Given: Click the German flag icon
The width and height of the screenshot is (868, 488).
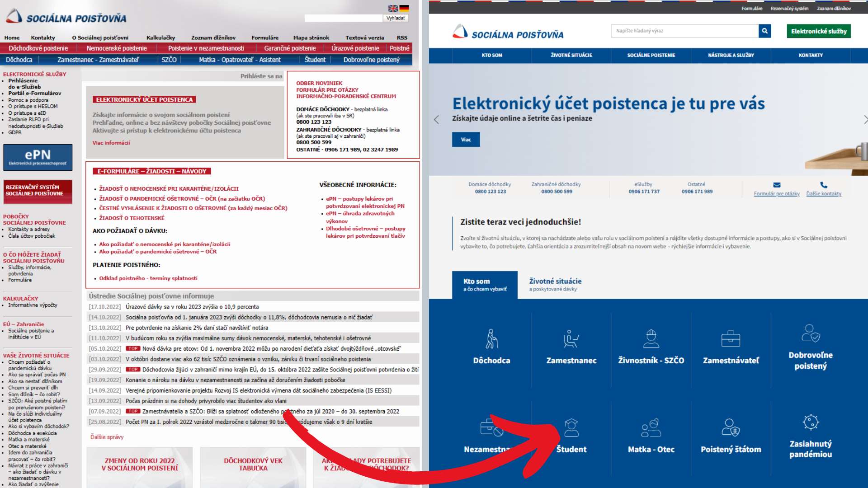Looking at the screenshot, I should pyautogui.click(x=404, y=8).
